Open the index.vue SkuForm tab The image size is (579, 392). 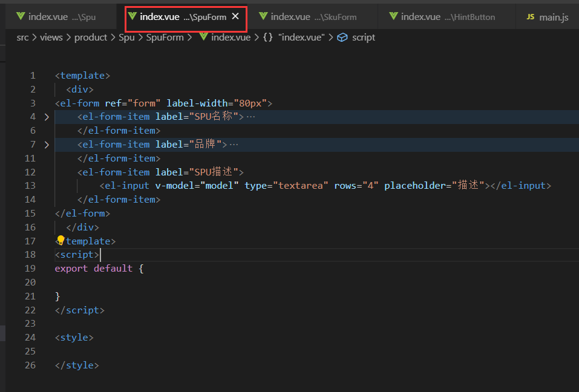[313, 16]
